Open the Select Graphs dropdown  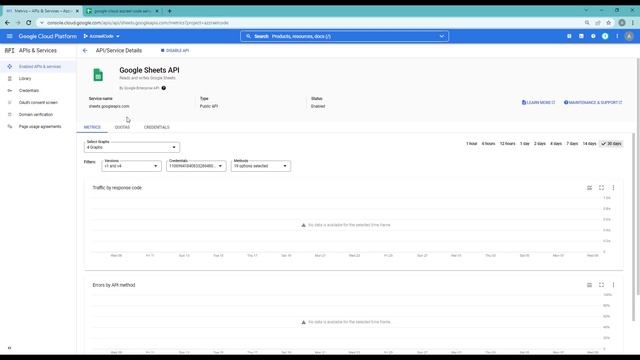click(132, 147)
